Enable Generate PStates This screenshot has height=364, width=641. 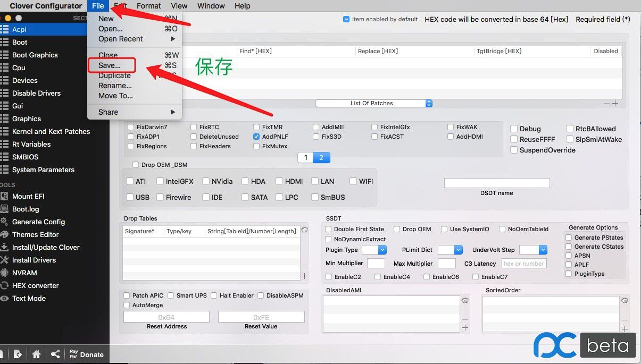(x=569, y=238)
